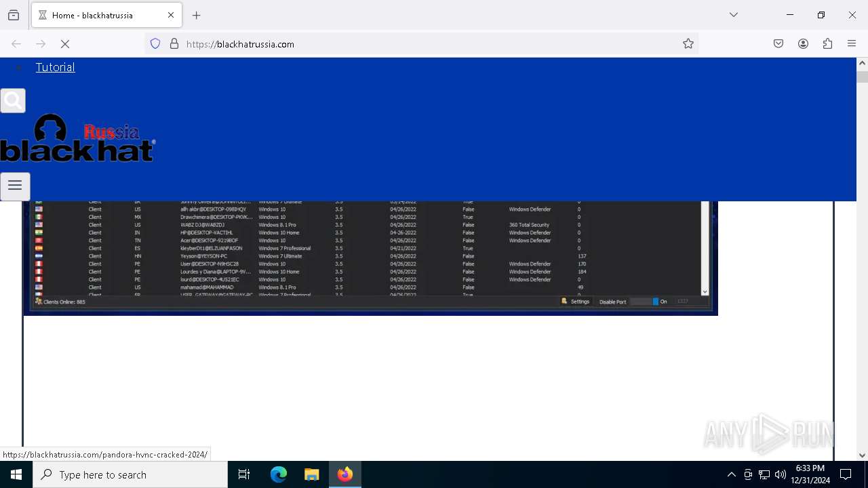Open the Save to Pocket icon
The image size is (868, 488).
pos(778,44)
